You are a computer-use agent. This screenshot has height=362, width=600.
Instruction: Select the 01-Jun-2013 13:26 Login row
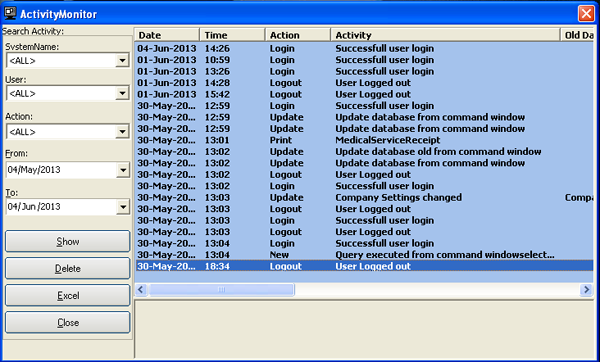[x=365, y=72]
